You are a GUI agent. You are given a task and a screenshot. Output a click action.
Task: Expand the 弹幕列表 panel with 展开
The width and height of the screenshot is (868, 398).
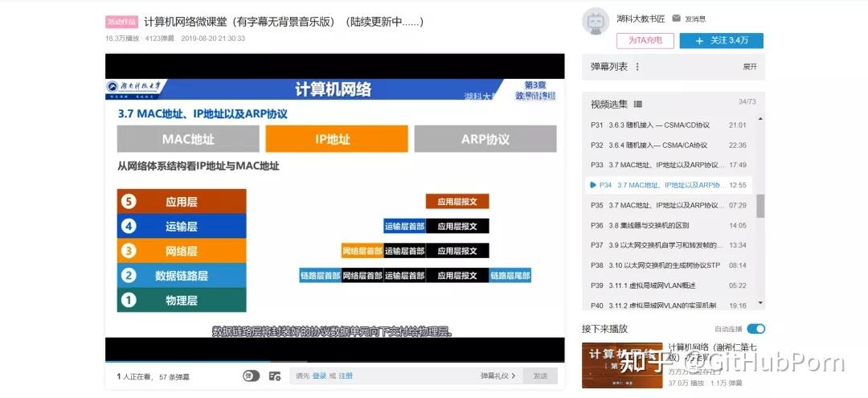[750, 67]
